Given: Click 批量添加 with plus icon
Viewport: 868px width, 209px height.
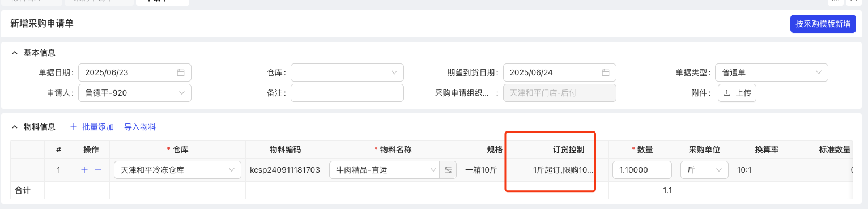Looking at the screenshot, I should coord(92,127).
